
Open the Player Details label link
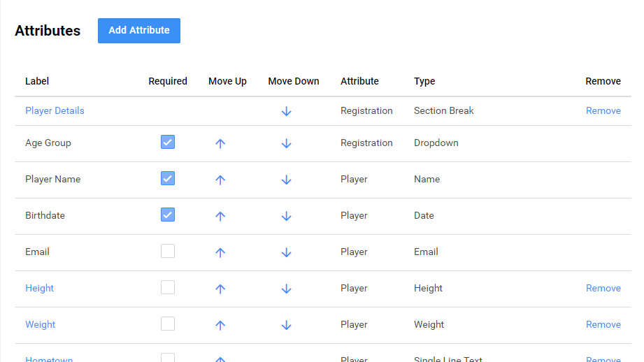(x=55, y=110)
